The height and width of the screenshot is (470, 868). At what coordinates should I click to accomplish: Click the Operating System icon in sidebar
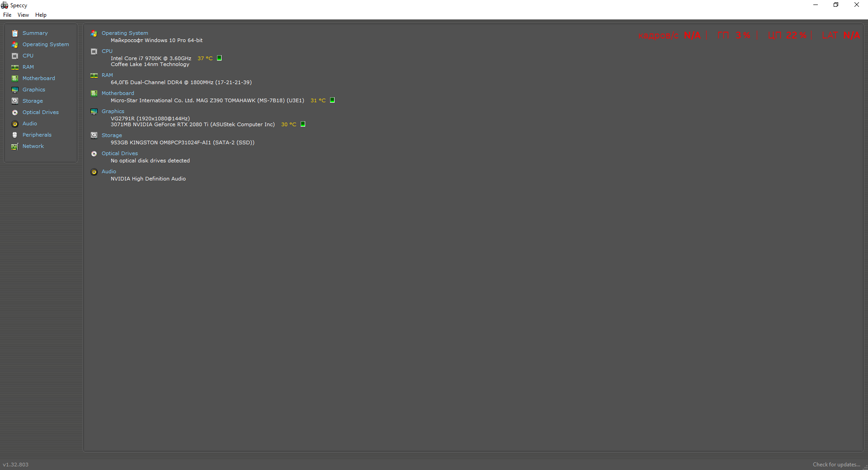[15, 45]
